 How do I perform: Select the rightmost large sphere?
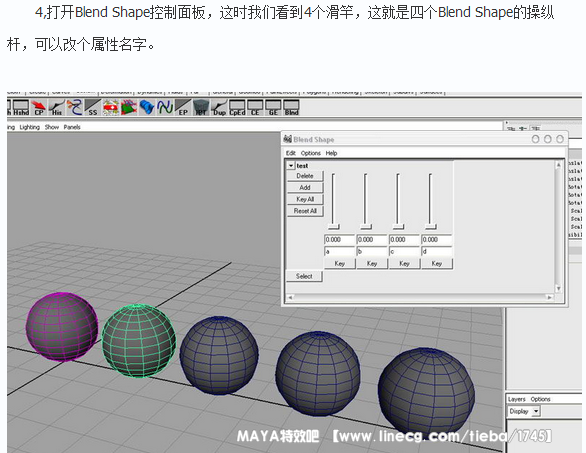pos(426,391)
